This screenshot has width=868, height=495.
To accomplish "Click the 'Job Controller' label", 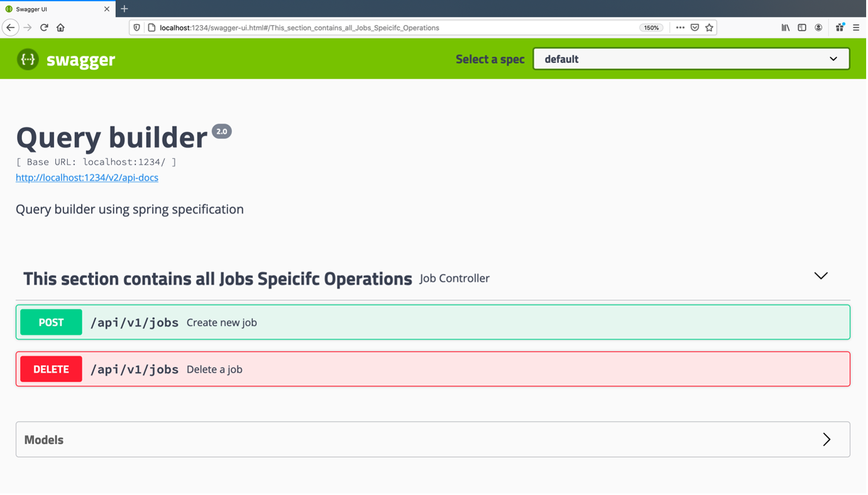I will click(x=454, y=278).
